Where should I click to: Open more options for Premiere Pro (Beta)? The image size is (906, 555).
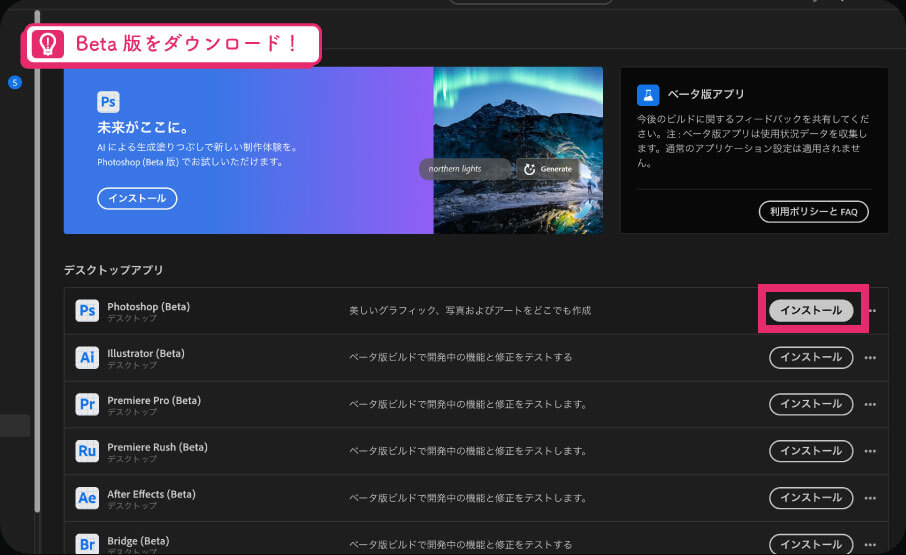[870, 404]
